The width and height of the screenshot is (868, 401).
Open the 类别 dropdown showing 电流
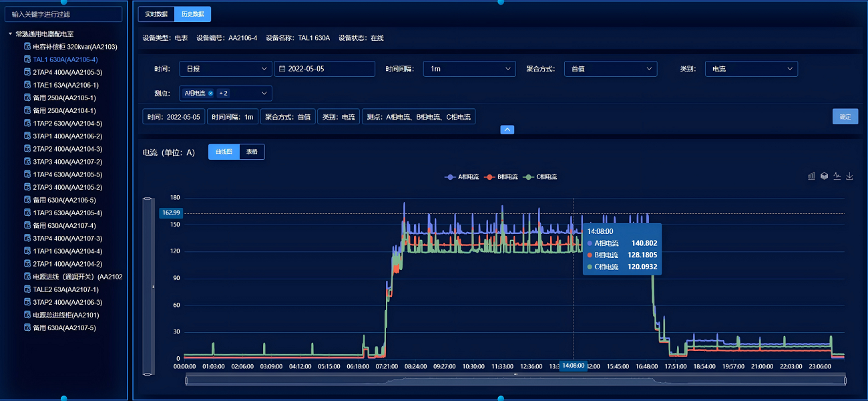[751, 69]
